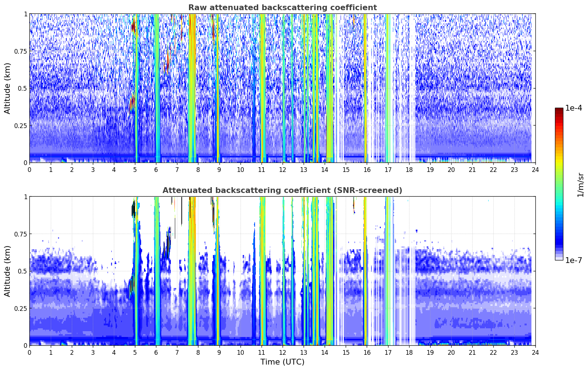Click the 'Attenuated backscattering coefficient (SNR-screened)' title
The width and height of the screenshot is (588, 370).
click(x=282, y=190)
